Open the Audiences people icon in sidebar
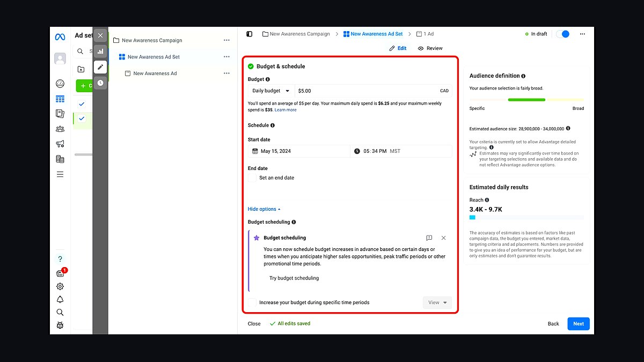Viewport: 644px width, 362px height. [x=60, y=129]
